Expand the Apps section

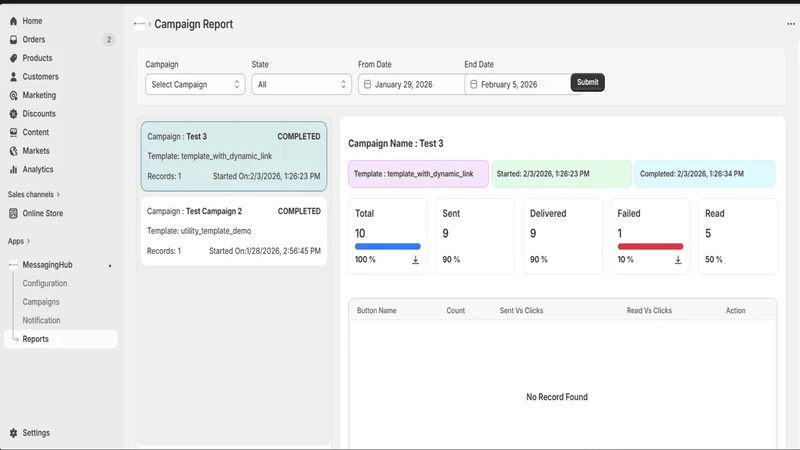(19, 241)
